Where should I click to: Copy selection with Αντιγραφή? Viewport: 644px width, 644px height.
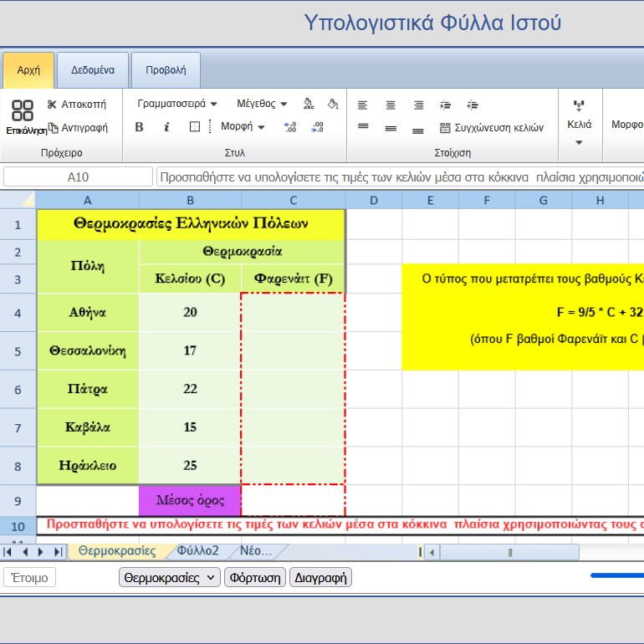pyautogui.click(x=78, y=128)
